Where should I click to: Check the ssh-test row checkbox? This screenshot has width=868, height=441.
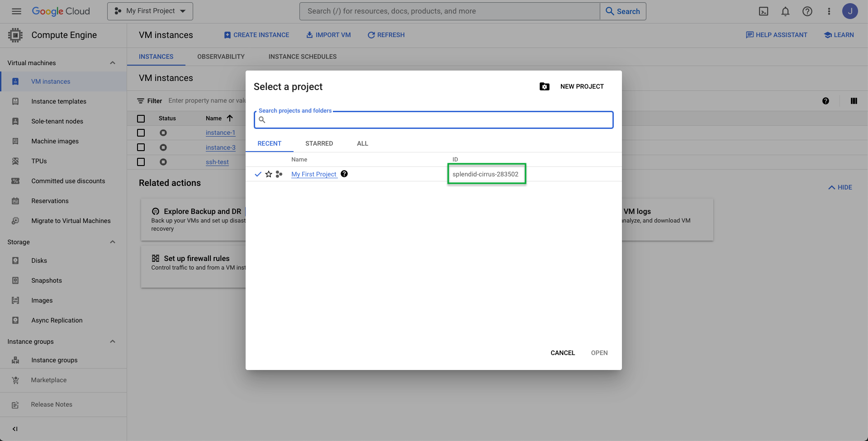[141, 161]
